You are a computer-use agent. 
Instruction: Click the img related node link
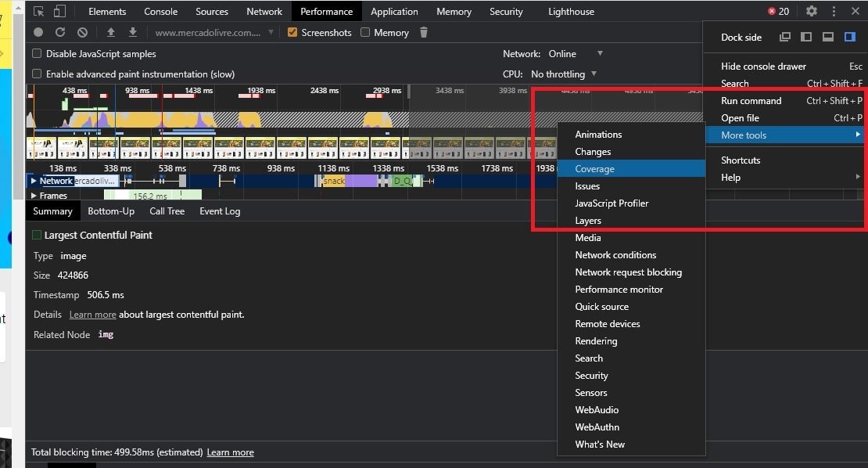(x=106, y=334)
